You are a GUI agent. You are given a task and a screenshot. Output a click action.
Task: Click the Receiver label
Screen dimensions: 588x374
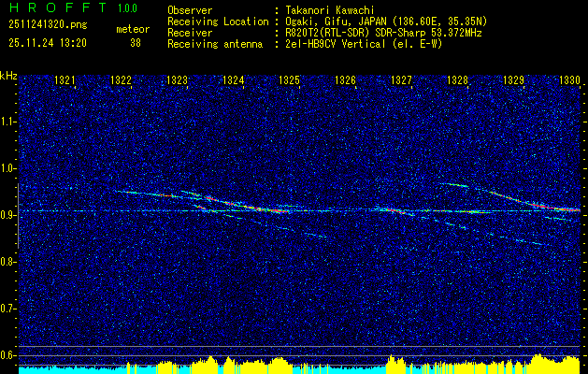coord(190,33)
